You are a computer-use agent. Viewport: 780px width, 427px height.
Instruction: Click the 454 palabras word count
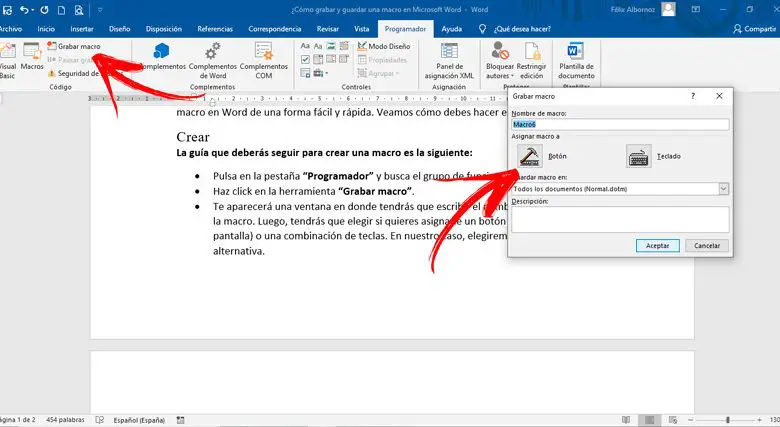coord(65,420)
